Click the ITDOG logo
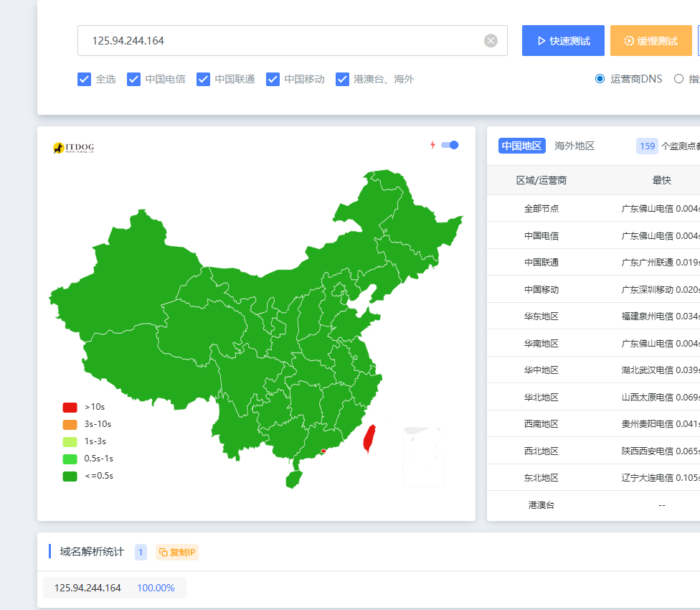The height and width of the screenshot is (610, 700). coord(74,147)
